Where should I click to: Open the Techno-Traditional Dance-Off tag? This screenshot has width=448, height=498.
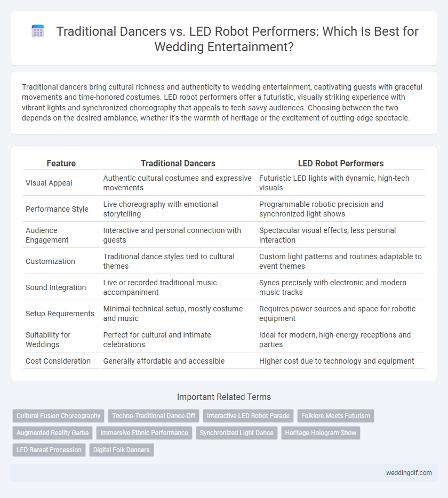tap(154, 416)
